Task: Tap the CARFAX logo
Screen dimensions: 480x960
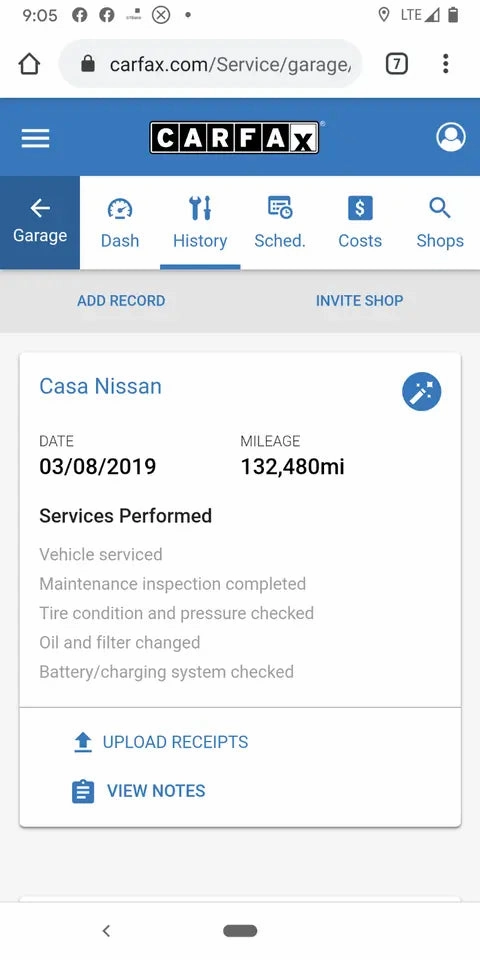Action: tap(234, 138)
